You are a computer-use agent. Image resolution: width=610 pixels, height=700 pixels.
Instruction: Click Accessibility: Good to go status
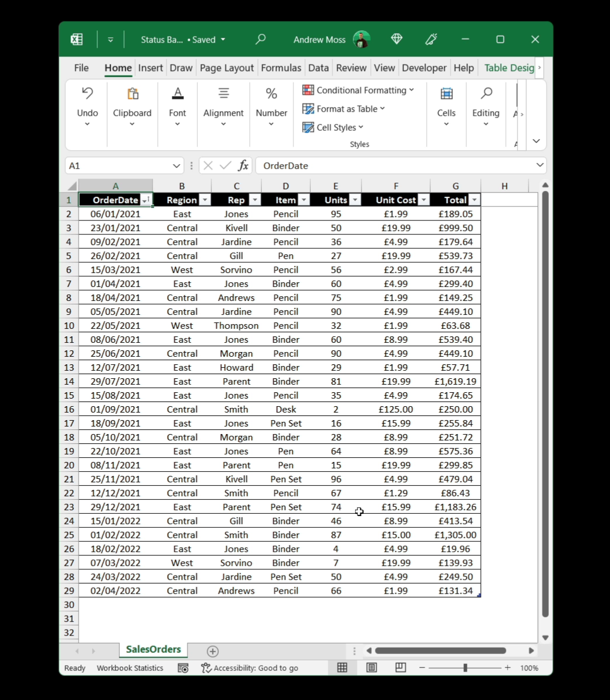pos(250,668)
